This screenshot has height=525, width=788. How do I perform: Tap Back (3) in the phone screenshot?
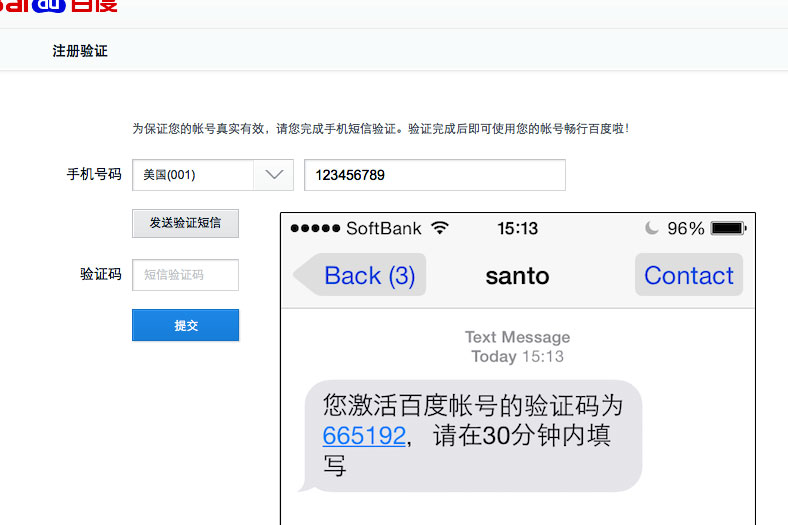point(360,275)
